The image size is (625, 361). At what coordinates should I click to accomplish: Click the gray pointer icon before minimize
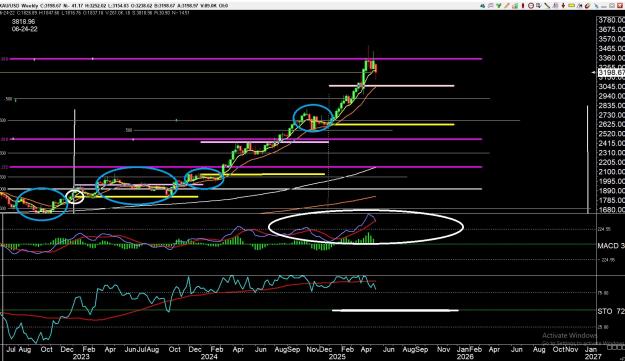pos(596,6)
